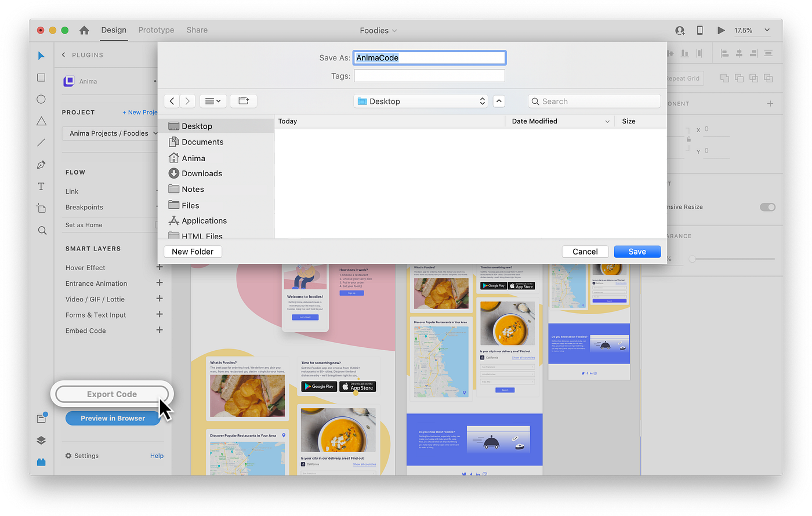Click the Tags input field
Image resolution: width=812 pixels, height=516 pixels.
click(429, 76)
